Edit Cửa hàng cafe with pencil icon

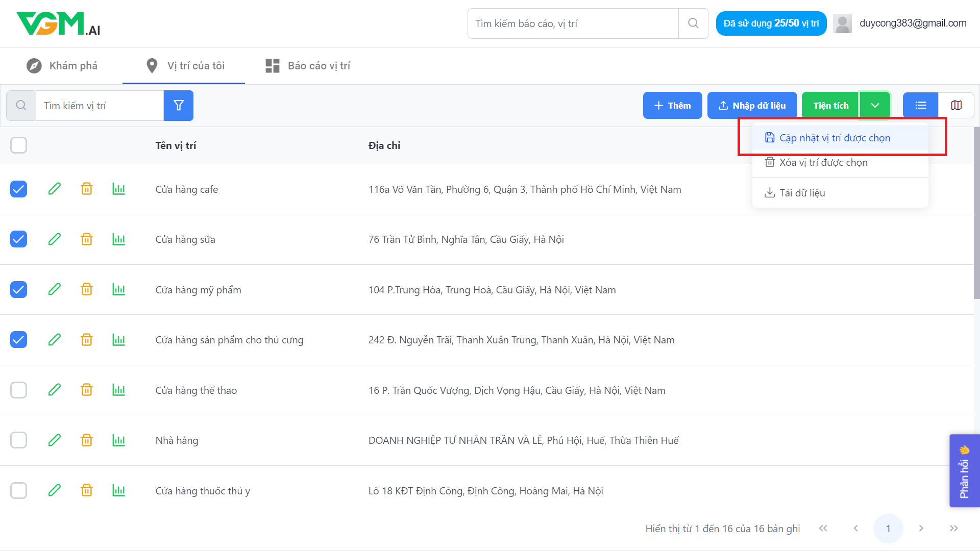click(x=55, y=189)
